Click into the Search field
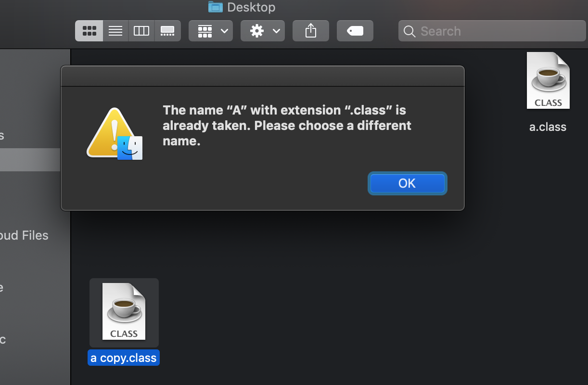This screenshot has height=385, width=588. tap(496, 31)
